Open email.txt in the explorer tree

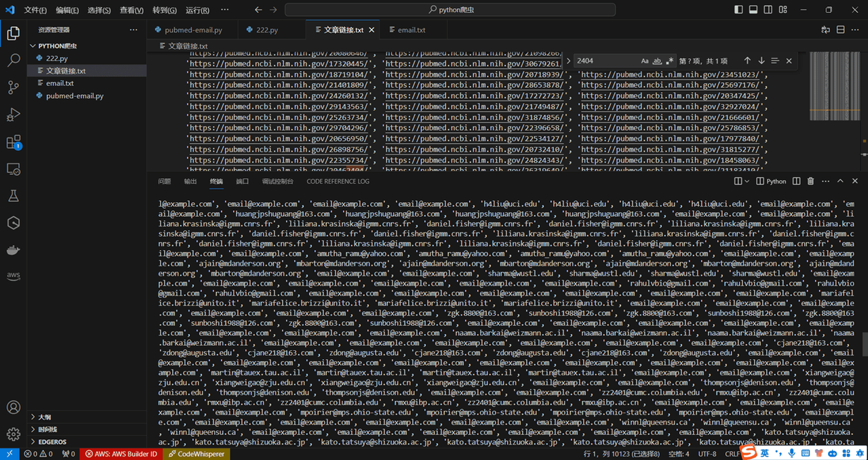[x=87, y=83]
